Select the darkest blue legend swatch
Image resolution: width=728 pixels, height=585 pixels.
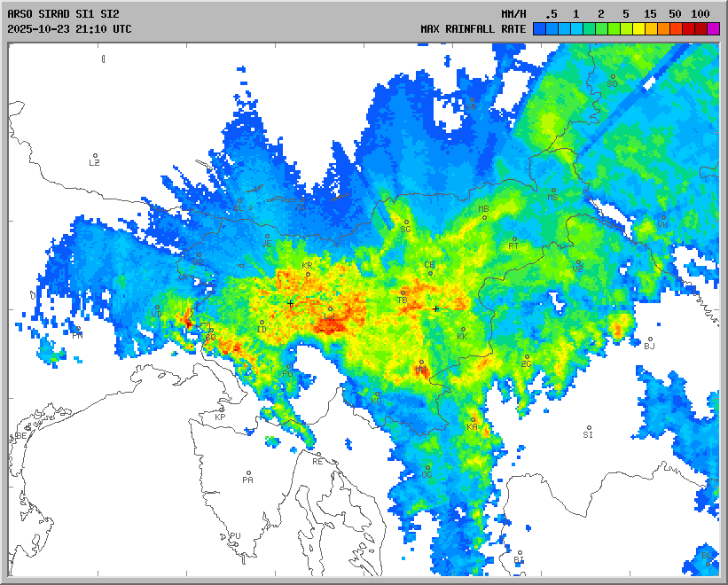coord(539,28)
